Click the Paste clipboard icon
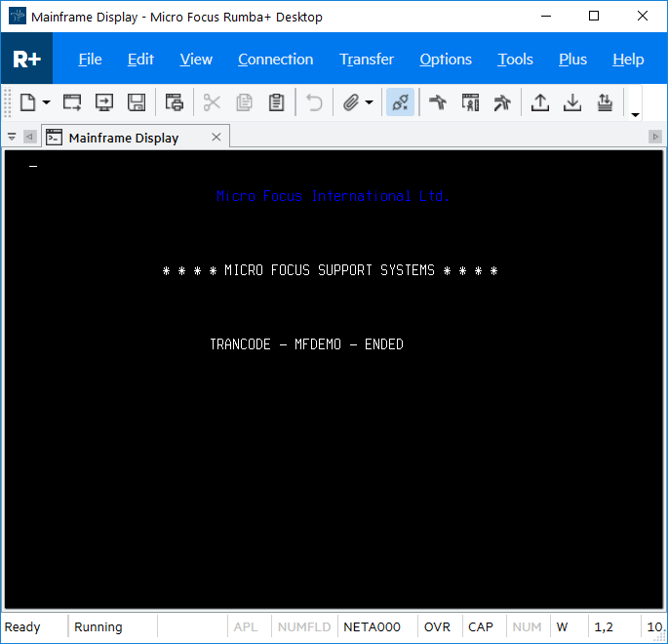The image size is (668, 644). [x=276, y=102]
